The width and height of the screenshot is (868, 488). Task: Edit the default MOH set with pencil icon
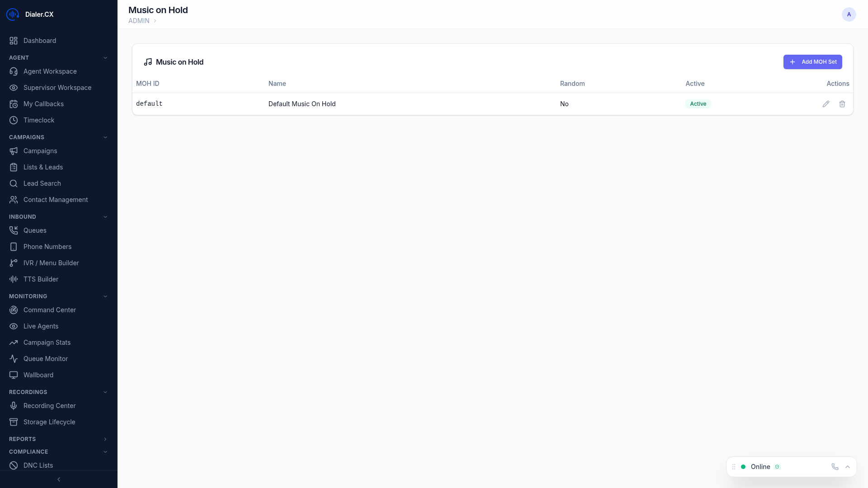click(826, 103)
